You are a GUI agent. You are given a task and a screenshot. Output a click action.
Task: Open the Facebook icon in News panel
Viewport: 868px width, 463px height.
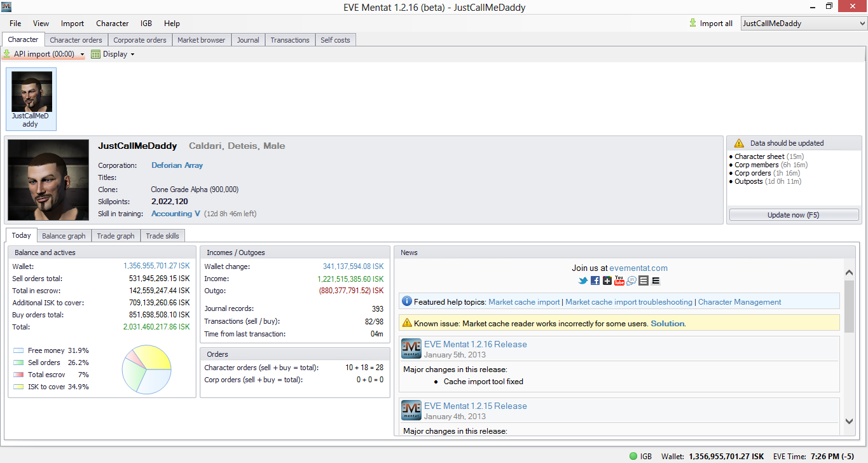[595, 280]
